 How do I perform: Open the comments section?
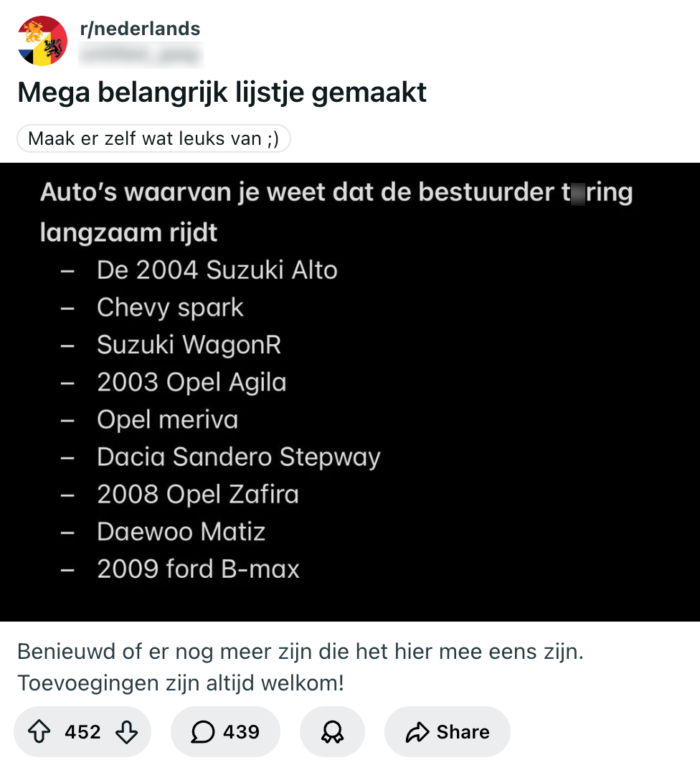pos(225,732)
